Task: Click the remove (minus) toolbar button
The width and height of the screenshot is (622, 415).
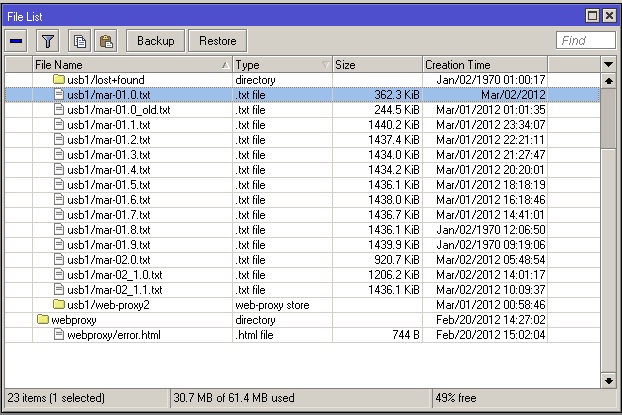Action: (x=16, y=41)
